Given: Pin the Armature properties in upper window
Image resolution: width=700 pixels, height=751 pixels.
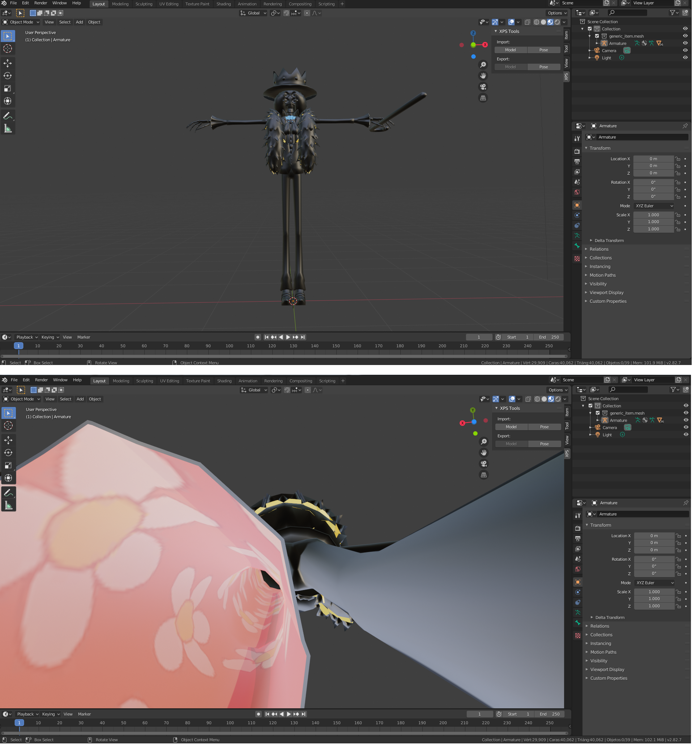Looking at the screenshot, I should [685, 126].
